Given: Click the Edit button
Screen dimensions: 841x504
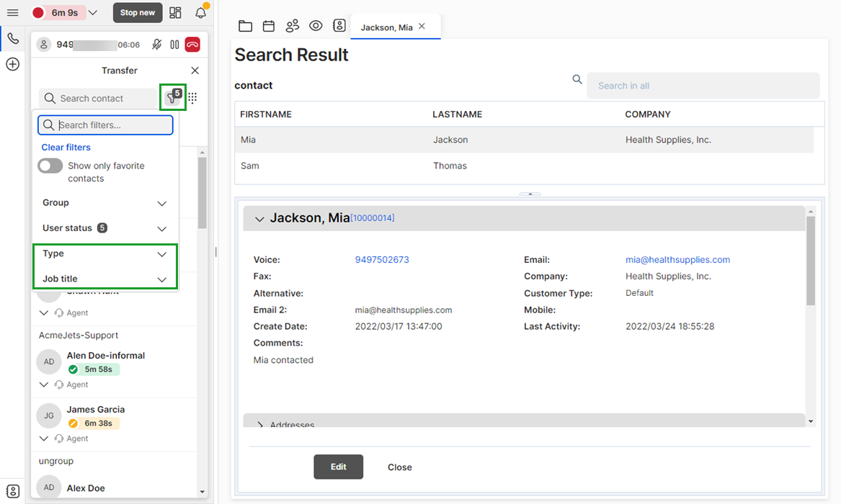Looking at the screenshot, I should point(338,467).
